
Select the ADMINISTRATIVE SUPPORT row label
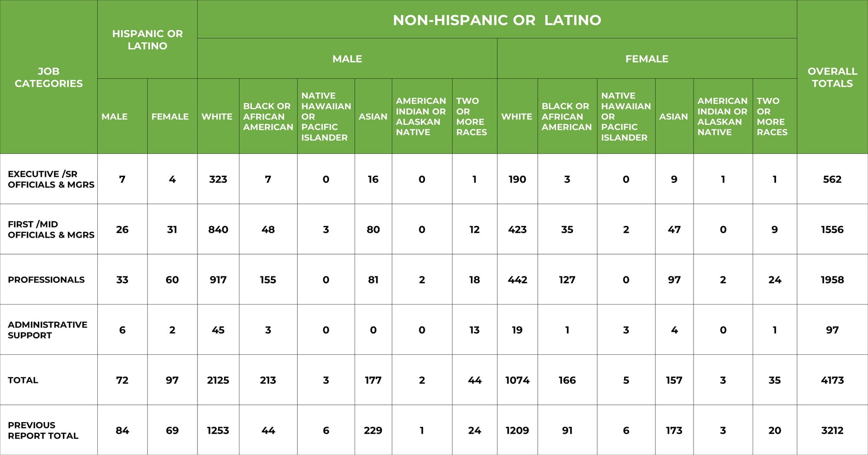(x=48, y=330)
